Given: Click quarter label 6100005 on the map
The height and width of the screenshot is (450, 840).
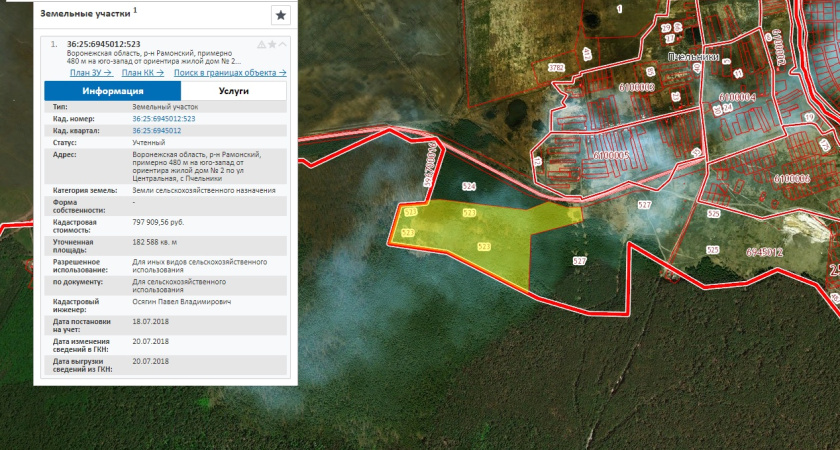Looking at the screenshot, I should pos(610,156).
